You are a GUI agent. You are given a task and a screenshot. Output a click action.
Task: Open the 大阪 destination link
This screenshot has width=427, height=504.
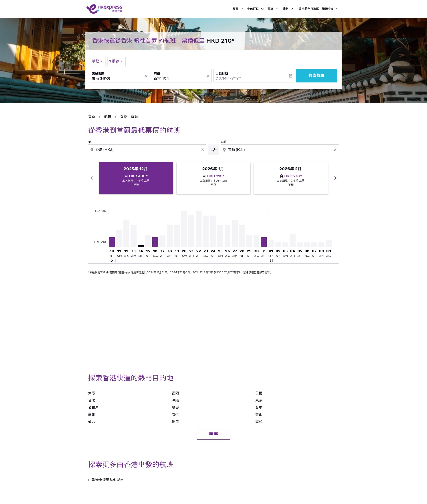(91, 393)
